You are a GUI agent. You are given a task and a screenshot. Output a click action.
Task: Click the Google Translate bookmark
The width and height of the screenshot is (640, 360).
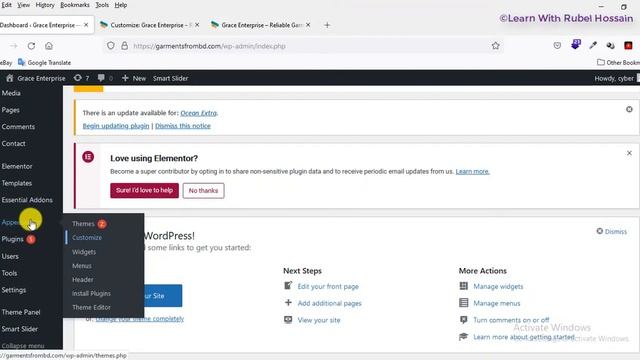44,62
